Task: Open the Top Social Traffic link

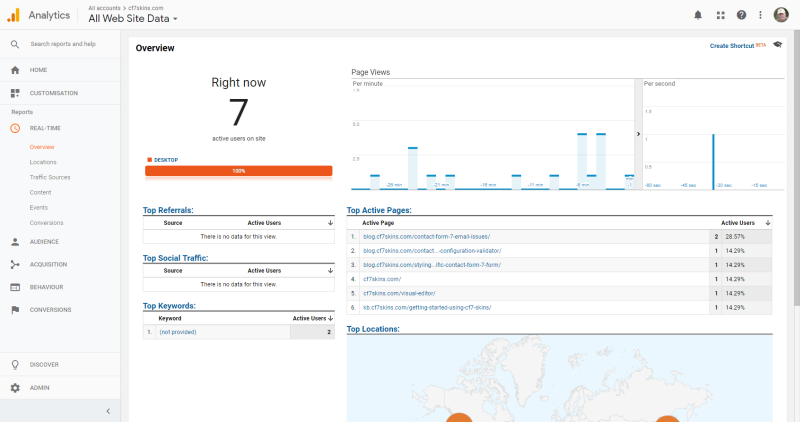Action: tap(176, 258)
